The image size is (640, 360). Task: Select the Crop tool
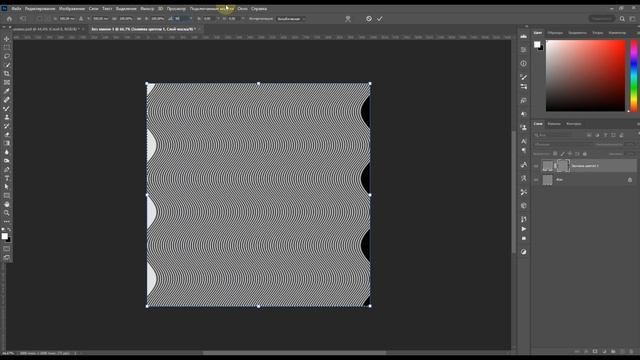pyautogui.click(x=7, y=73)
